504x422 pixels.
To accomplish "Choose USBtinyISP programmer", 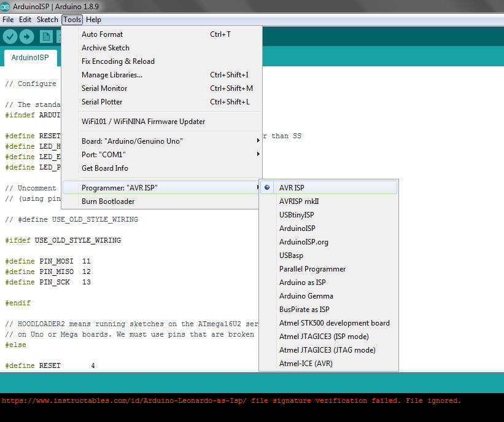I will click(328, 215).
